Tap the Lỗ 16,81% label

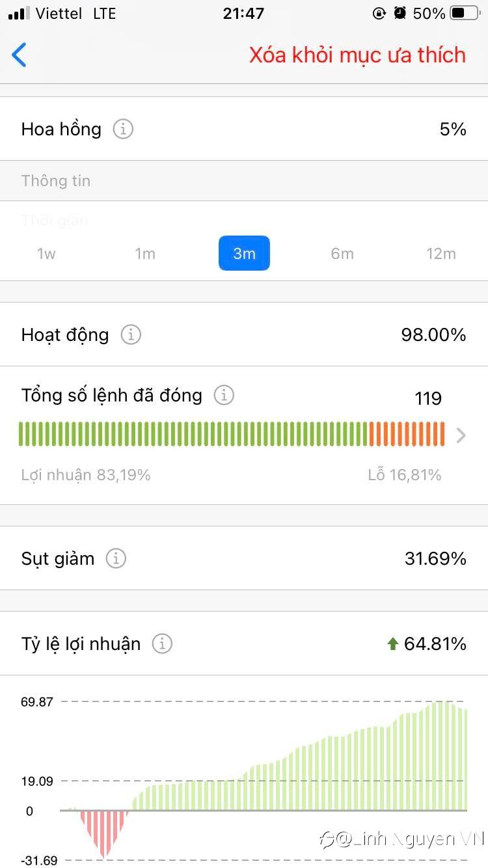click(404, 475)
